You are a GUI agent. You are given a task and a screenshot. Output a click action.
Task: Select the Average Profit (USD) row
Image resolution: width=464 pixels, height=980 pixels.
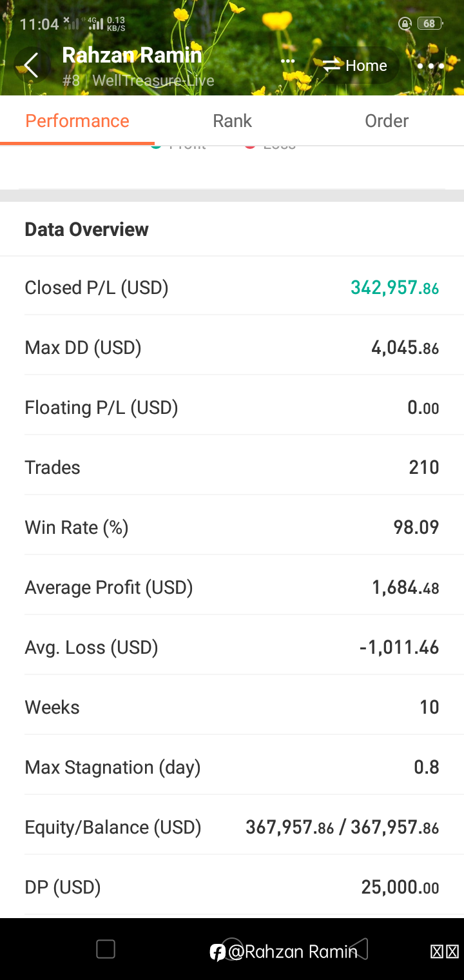click(232, 587)
